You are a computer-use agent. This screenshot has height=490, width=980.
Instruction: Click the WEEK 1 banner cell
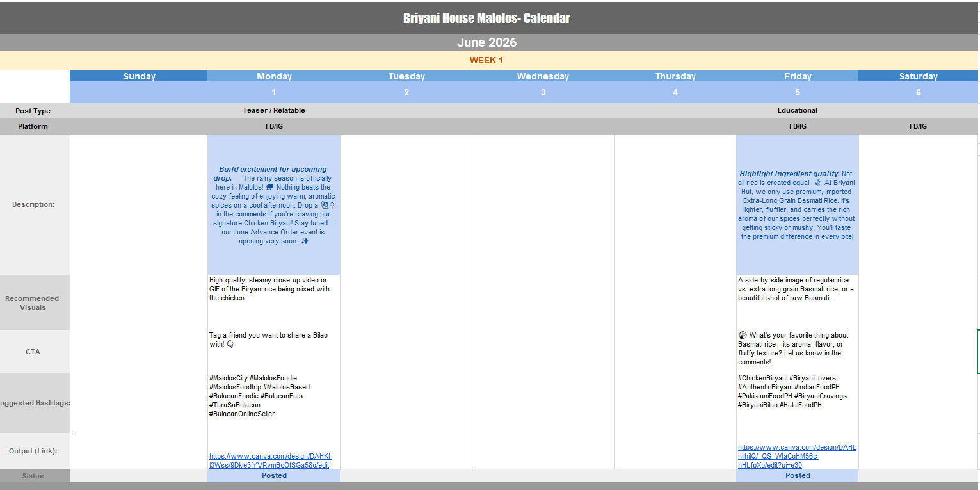(x=486, y=60)
